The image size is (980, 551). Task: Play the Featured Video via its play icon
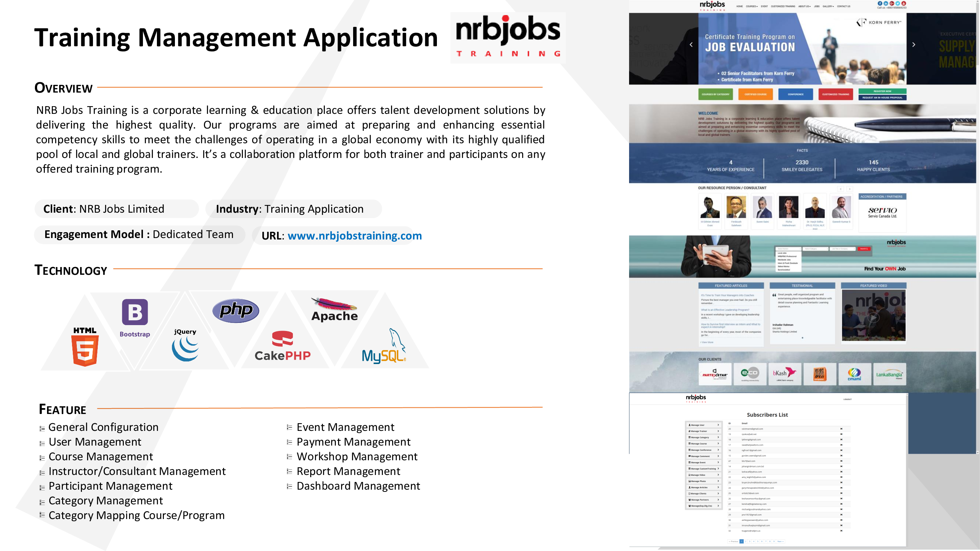pyautogui.click(x=873, y=317)
